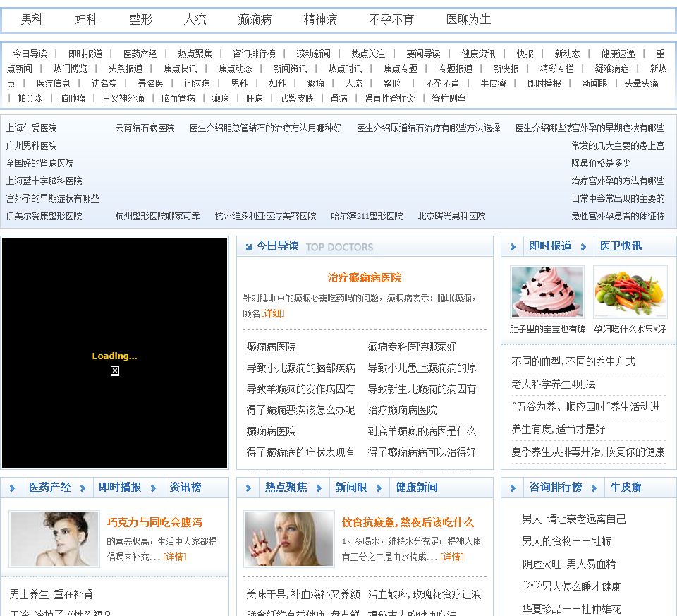Viewport: 677px width, 616px height.
Task: Click caption 孕妇吃什么水果*好
Action: [630, 329]
